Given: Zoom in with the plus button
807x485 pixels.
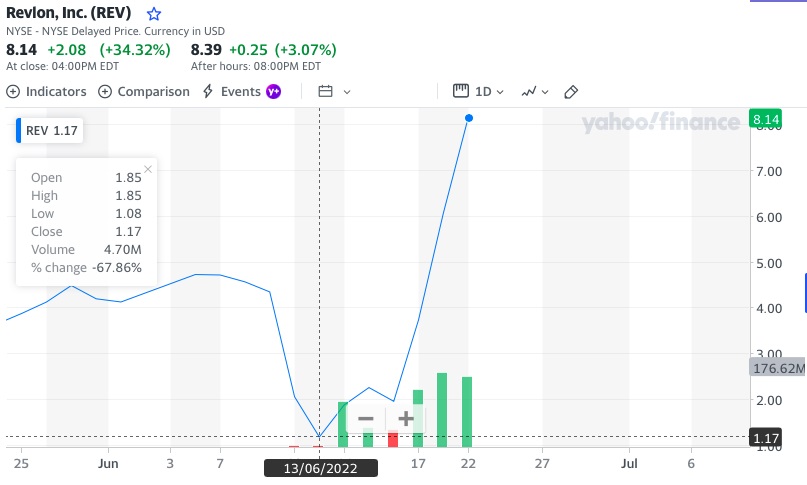Looking at the screenshot, I should point(406,419).
